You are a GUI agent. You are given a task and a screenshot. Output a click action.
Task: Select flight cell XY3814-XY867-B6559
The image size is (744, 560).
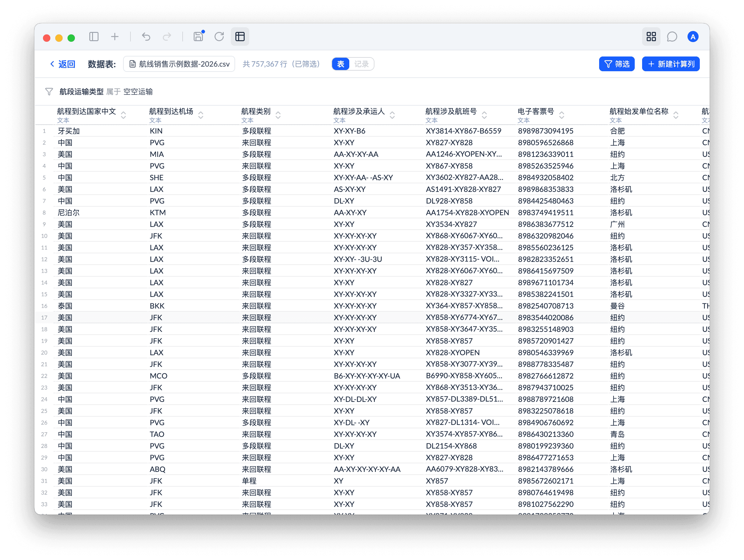(x=463, y=131)
